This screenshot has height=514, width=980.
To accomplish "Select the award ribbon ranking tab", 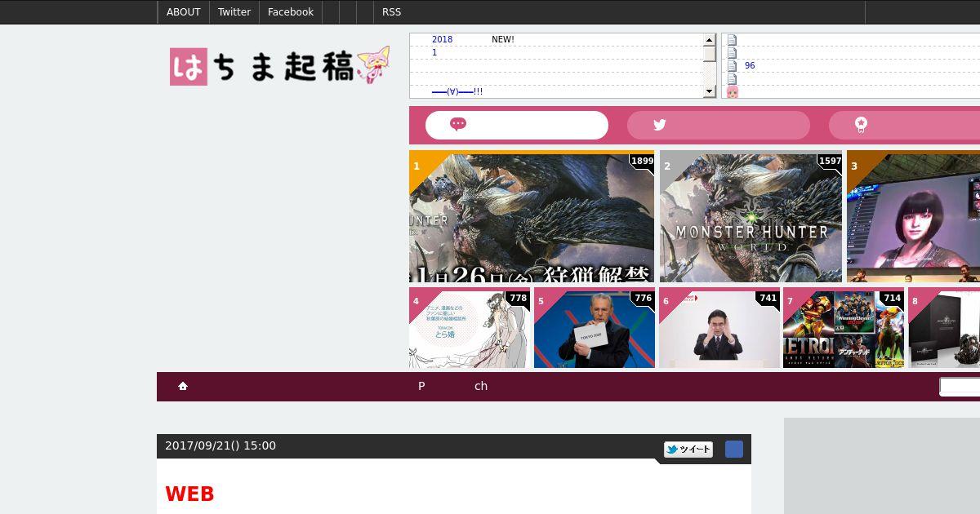I will tap(904, 125).
